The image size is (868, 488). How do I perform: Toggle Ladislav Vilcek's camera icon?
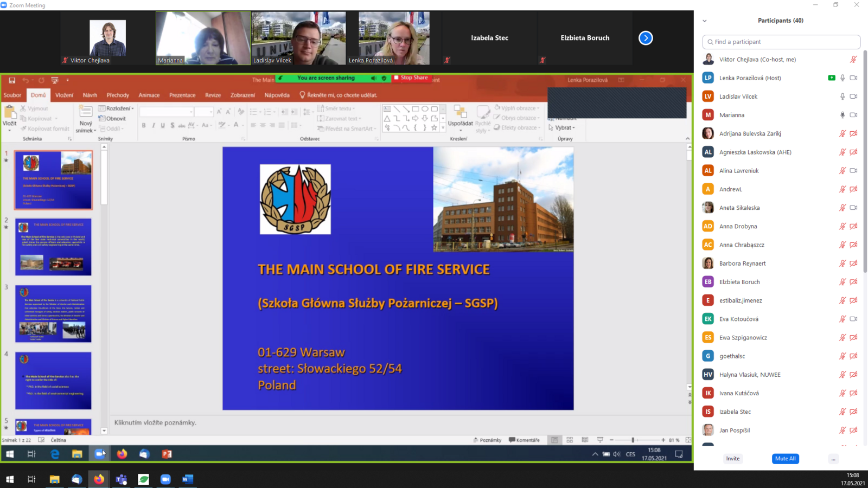[x=853, y=97]
